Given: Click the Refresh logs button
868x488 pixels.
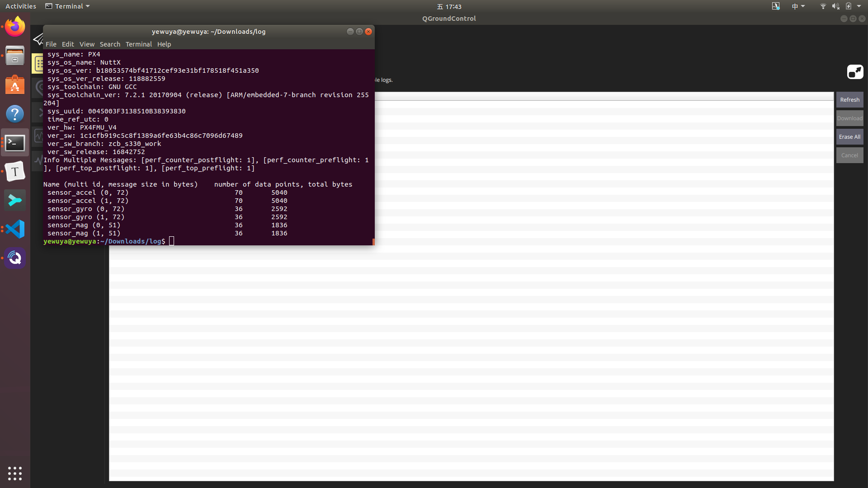Looking at the screenshot, I should point(849,100).
